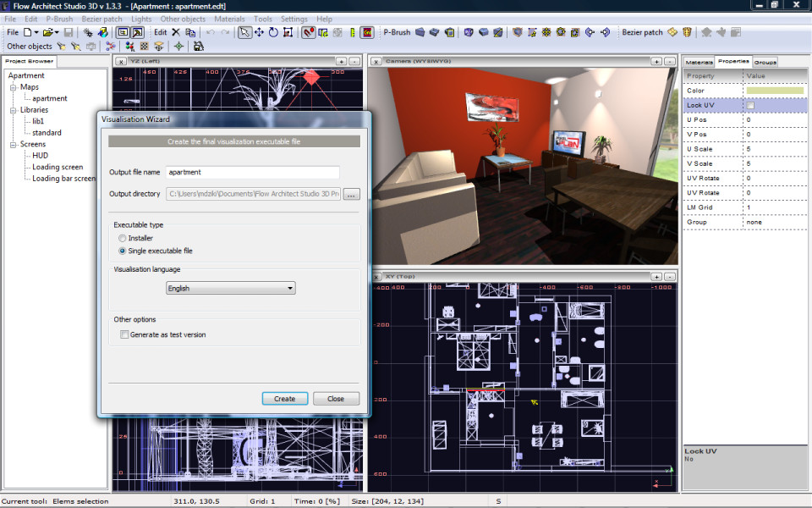Viewport: 812px width, 508px height.
Task: Click the checkered texture icon in second toolbar row
Action: 145,46
